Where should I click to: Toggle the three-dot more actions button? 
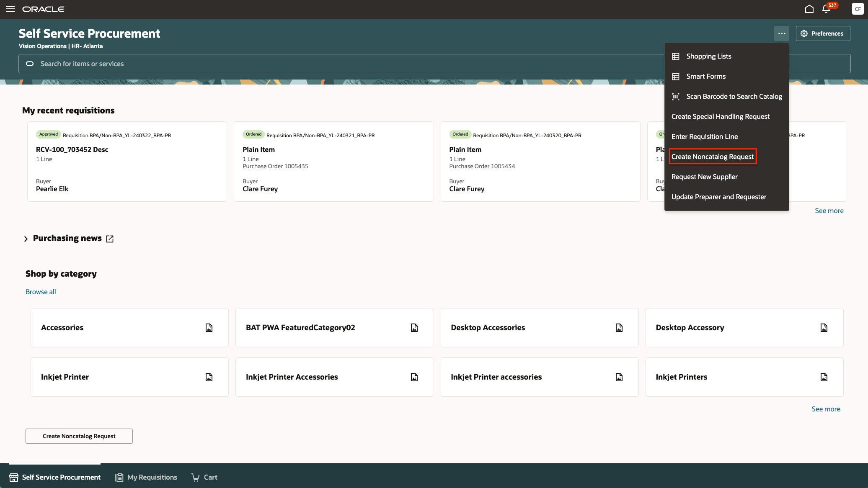point(782,33)
